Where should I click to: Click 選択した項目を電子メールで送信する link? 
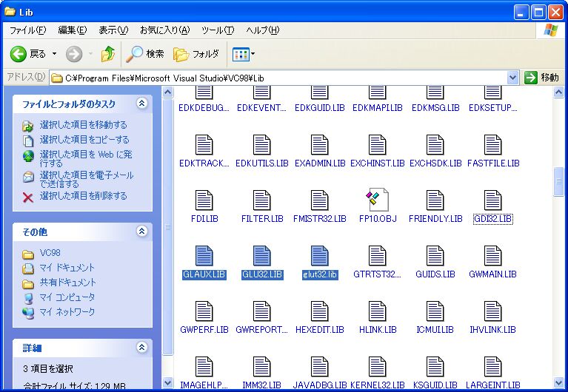click(87, 180)
